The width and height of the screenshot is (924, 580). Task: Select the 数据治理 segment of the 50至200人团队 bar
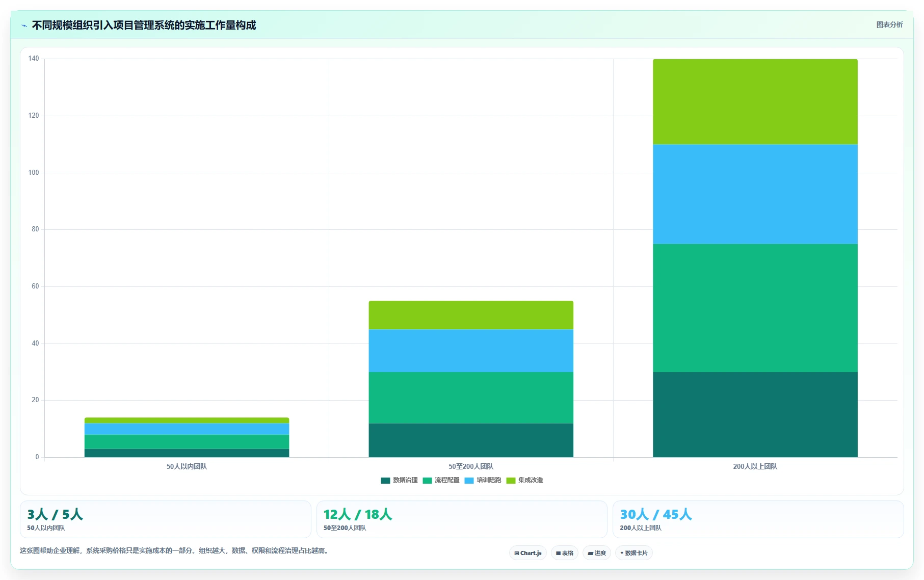tap(471, 440)
